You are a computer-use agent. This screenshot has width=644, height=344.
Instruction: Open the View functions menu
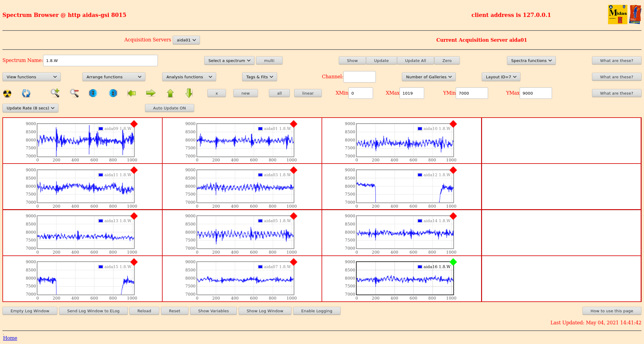click(x=31, y=77)
